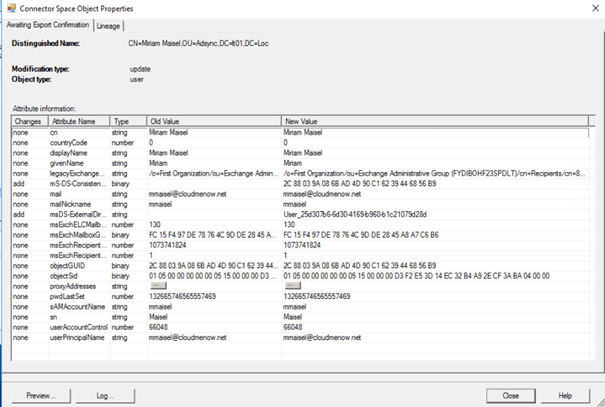Switch to the Lineage tab

tap(109, 24)
